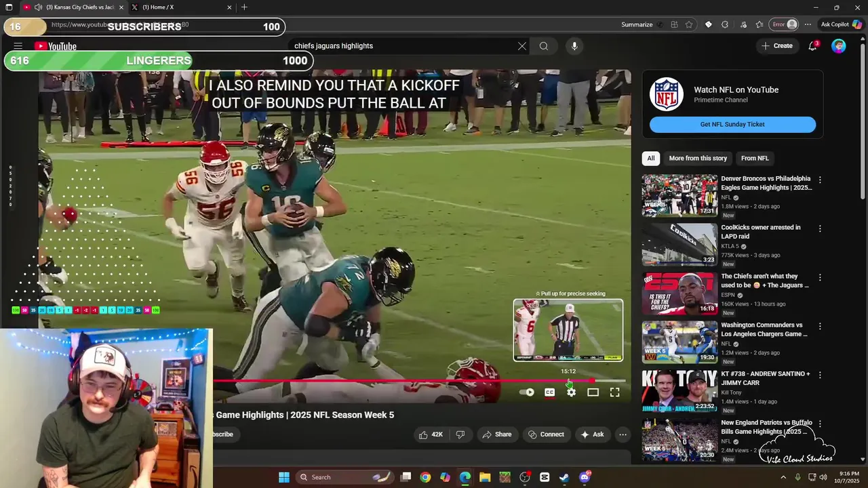Viewport: 868px width, 488px height.
Task: Open the video player settings gear
Action: (x=571, y=392)
